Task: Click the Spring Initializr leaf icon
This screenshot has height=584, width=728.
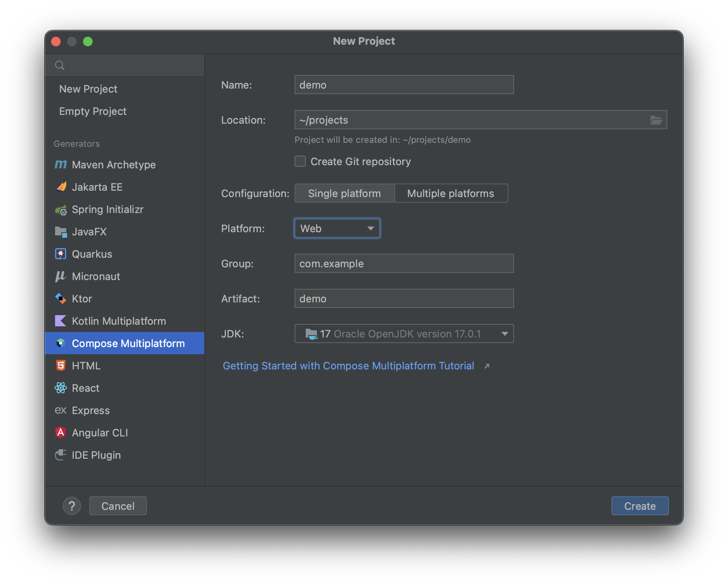Action: click(x=61, y=209)
